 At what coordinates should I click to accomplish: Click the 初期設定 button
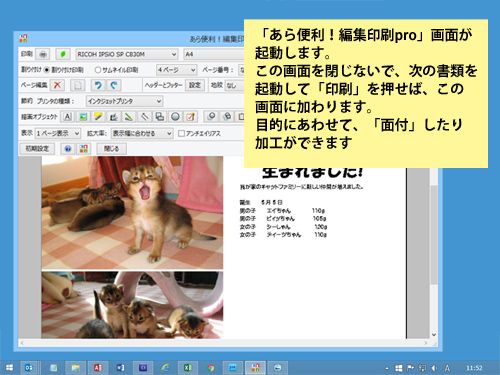click(37, 149)
